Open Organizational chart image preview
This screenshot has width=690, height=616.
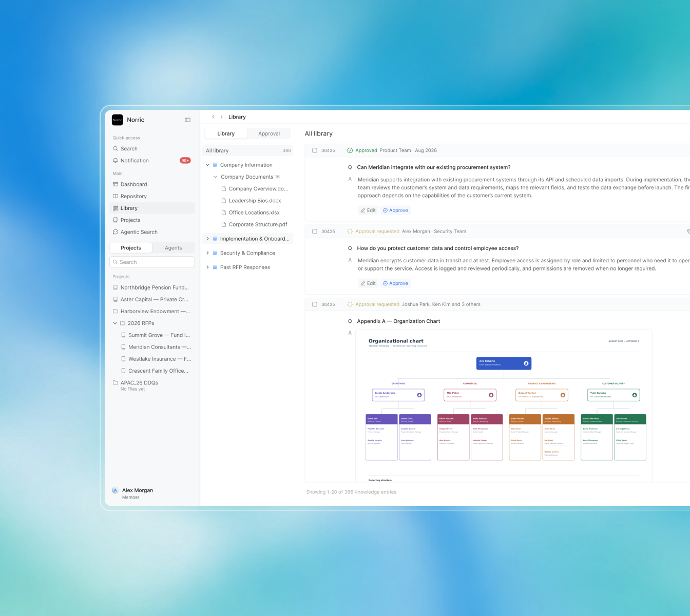(504, 406)
